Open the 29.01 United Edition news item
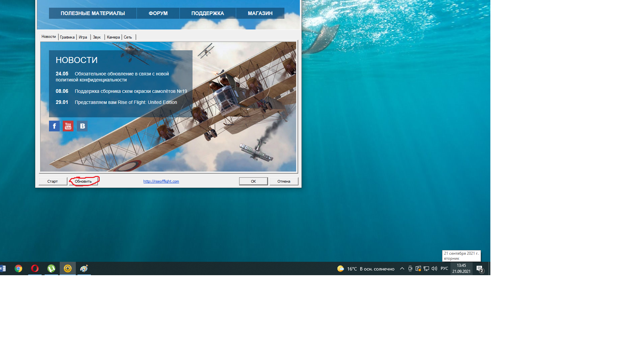Image resolution: width=644 pixels, height=362 pixels. tap(116, 102)
